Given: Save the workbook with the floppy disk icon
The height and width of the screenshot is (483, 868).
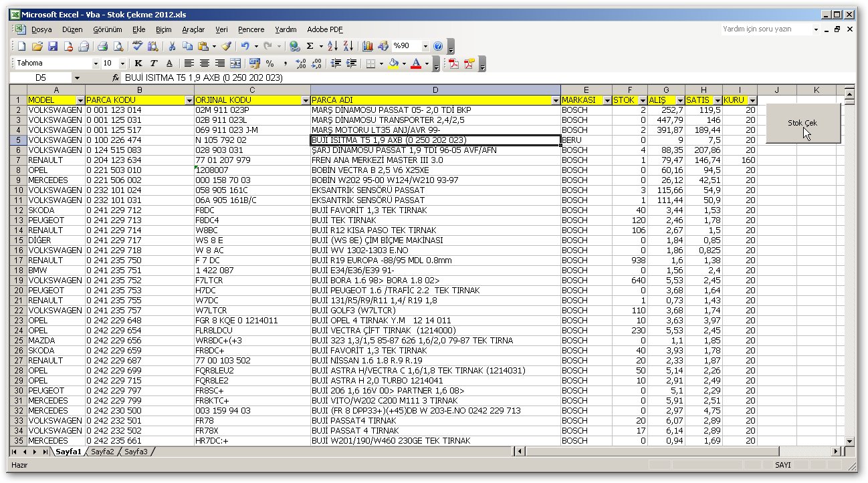Looking at the screenshot, I should point(53,46).
